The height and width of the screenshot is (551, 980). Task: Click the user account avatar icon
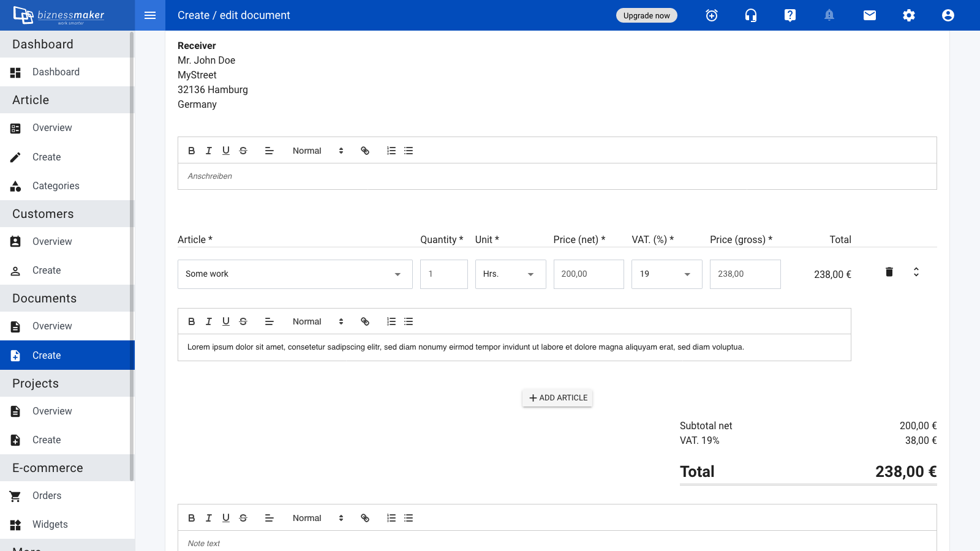tap(948, 15)
